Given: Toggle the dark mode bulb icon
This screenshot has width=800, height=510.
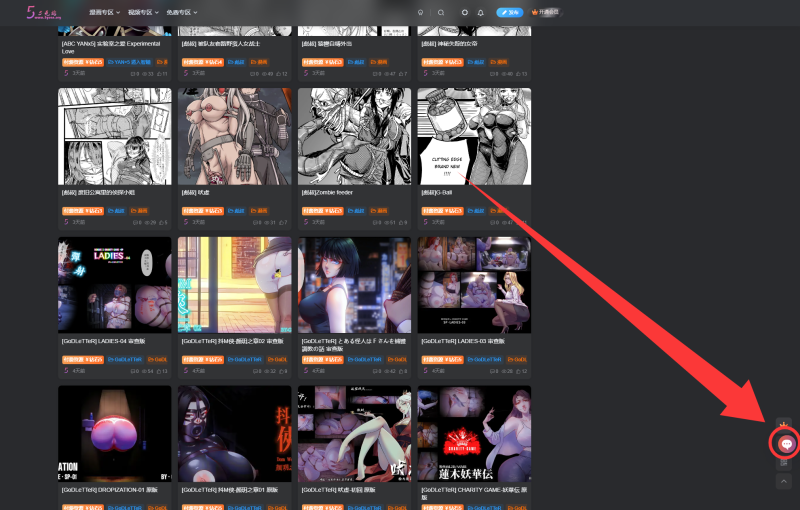Looking at the screenshot, I should click(x=420, y=13).
